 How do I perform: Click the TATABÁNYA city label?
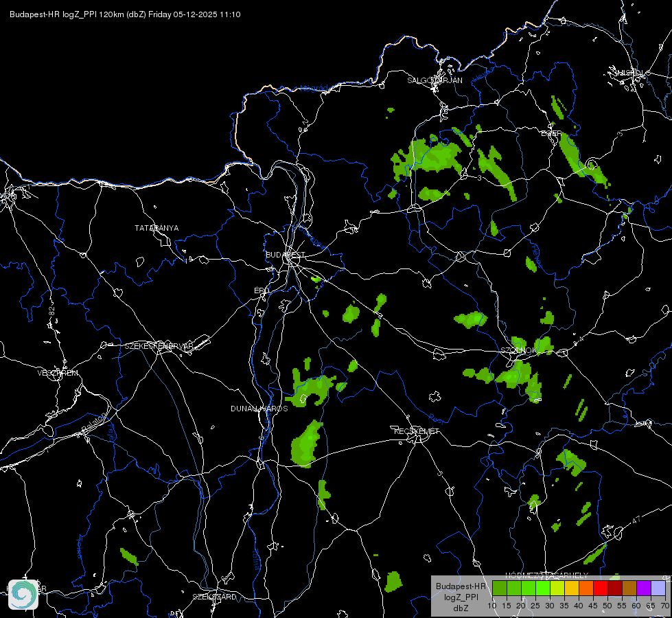click(x=157, y=228)
